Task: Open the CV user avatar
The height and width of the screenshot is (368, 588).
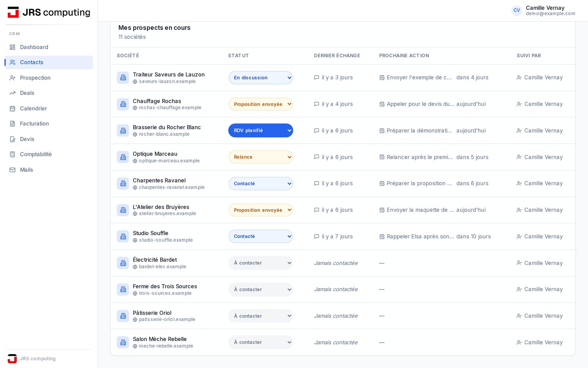Action: [x=517, y=11]
